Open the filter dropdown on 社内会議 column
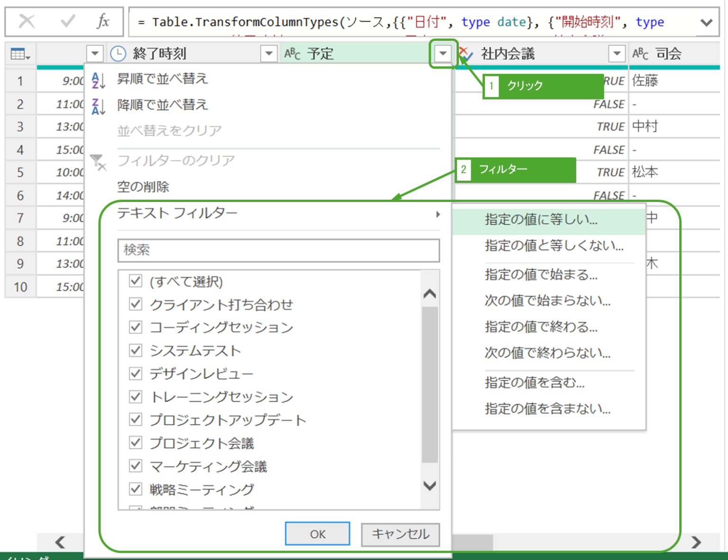The width and height of the screenshot is (728, 560). tap(617, 54)
